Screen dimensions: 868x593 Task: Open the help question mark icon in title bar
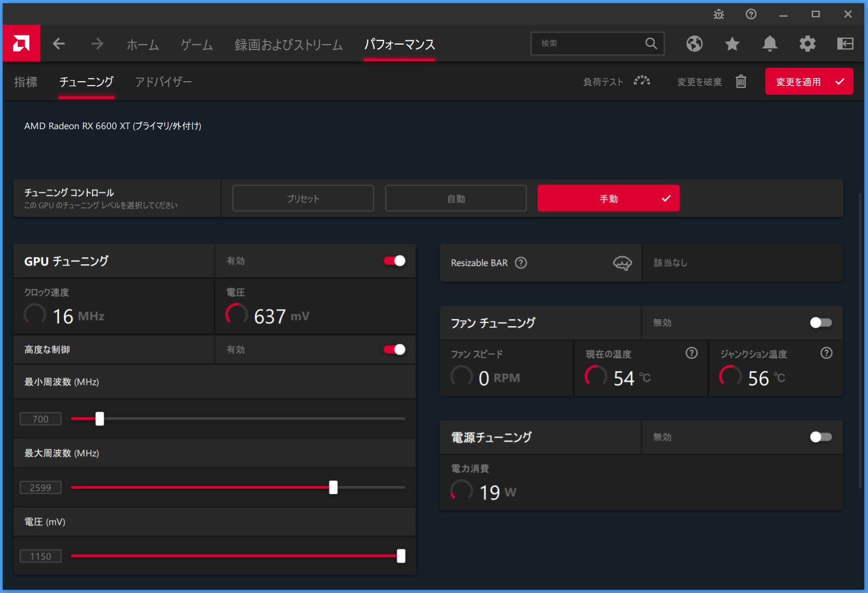[x=751, y=15]
